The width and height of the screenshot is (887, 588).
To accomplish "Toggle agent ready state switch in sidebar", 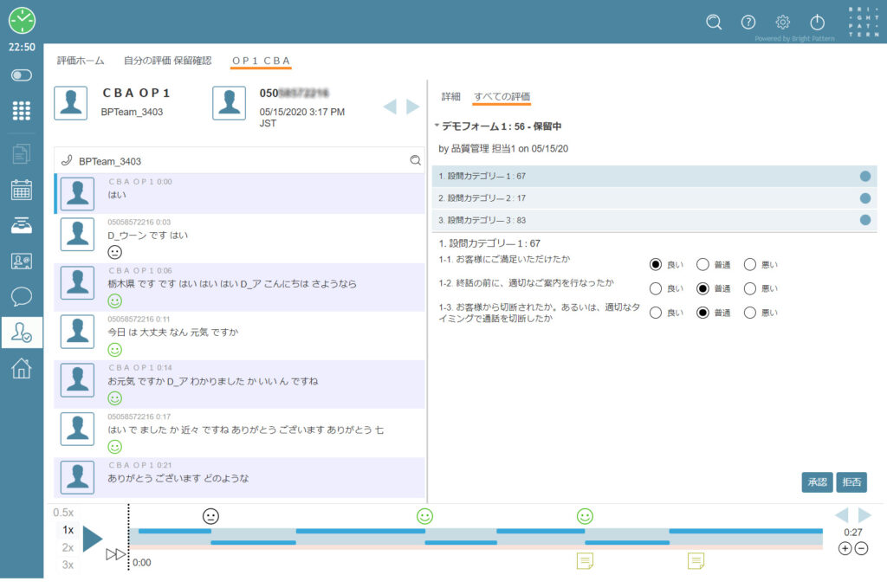I will (x=22, y=75).
